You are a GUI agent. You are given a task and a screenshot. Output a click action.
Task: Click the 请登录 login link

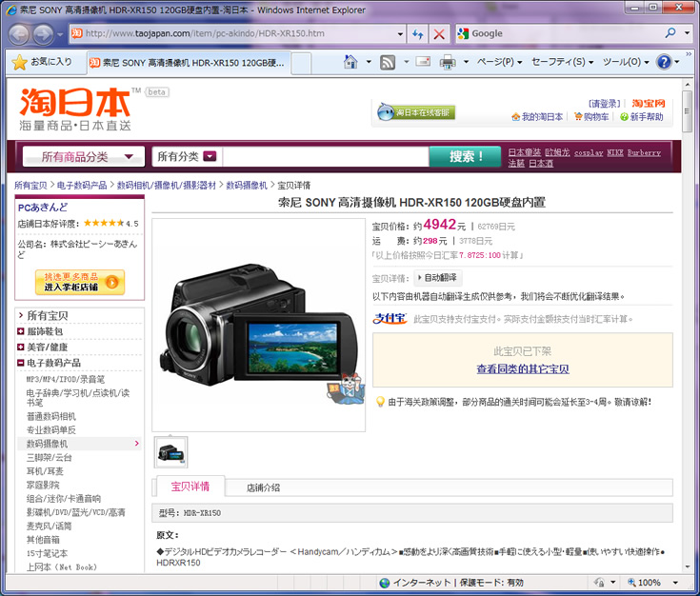click(x=605, y=104)
